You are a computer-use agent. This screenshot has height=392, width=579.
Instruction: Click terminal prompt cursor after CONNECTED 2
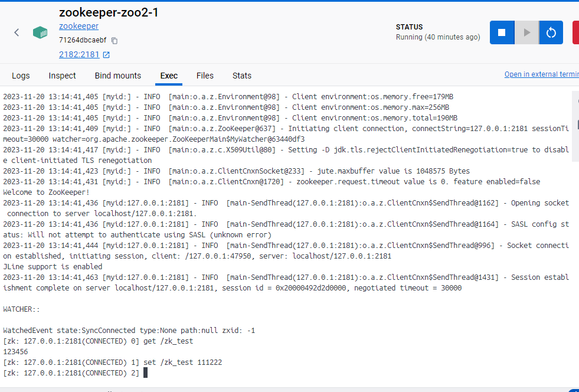click(x=146, y=373)
